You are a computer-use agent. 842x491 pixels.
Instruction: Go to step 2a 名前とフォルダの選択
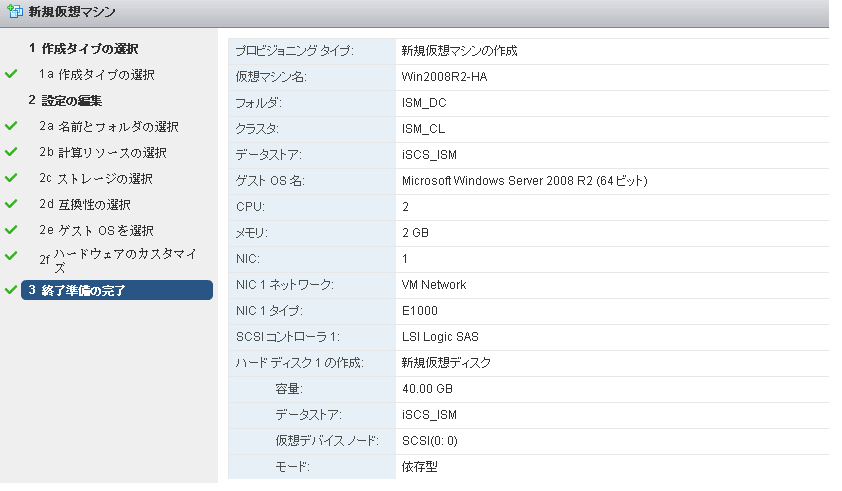pyautogui.click(x=108, y=126)
